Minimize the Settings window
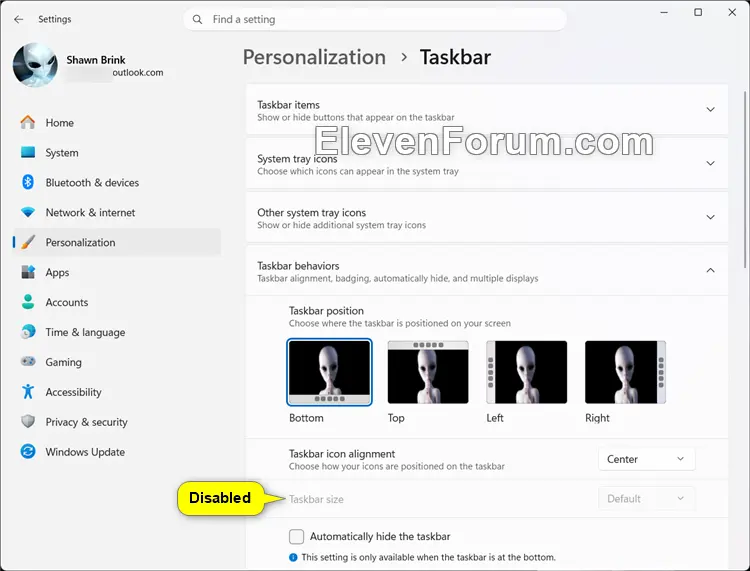 (x=664, y=12)
